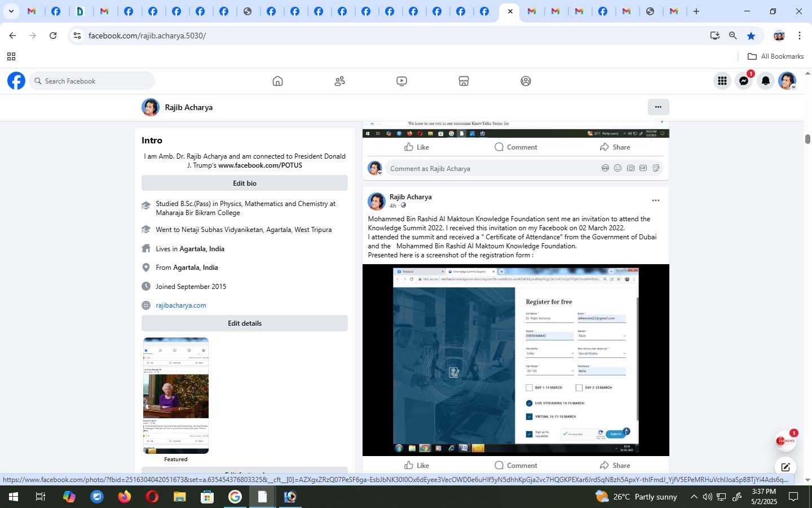The width and height of the screenshot is (812, 508).
Task: Open the Facebook Home icon
Action: click(277, 81)
